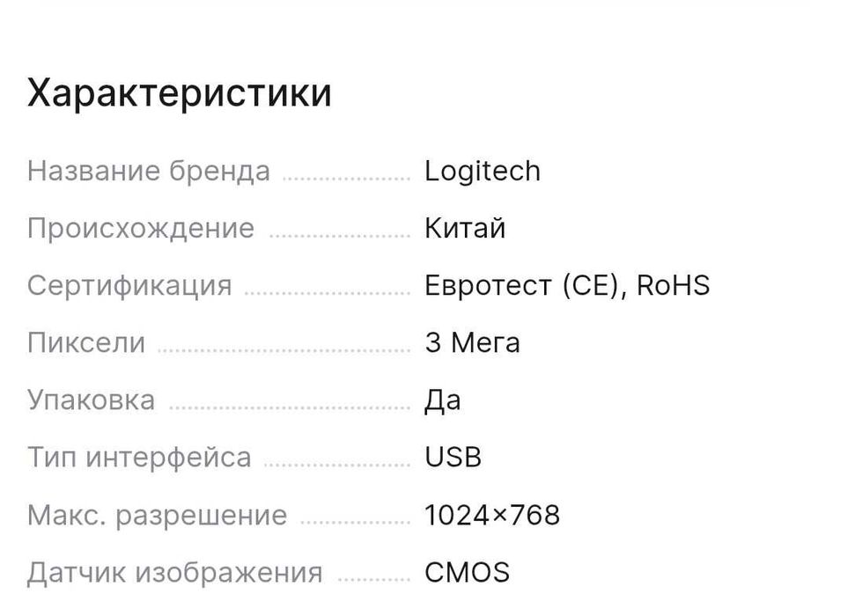This screenshot has width=848, height=616.
Task: Select the Происхождение label
Action: [x=141, y=228]
